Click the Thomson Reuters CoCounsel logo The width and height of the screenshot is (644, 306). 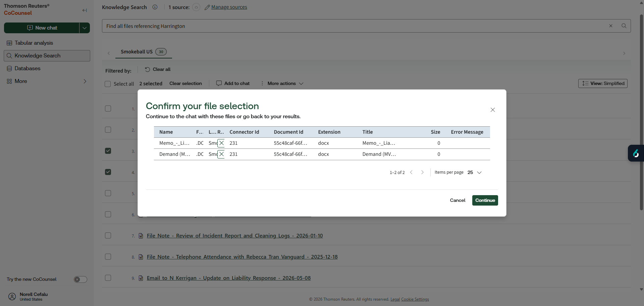[x=26, y=9]
